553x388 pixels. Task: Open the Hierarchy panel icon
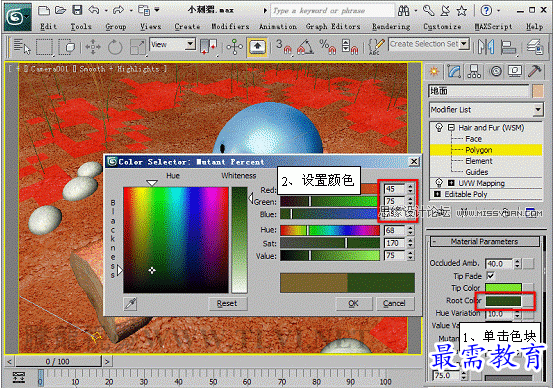[474, 72]
